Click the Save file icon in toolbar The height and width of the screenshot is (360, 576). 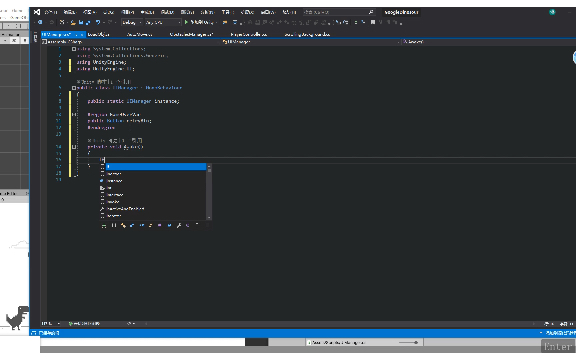[81, 22]
